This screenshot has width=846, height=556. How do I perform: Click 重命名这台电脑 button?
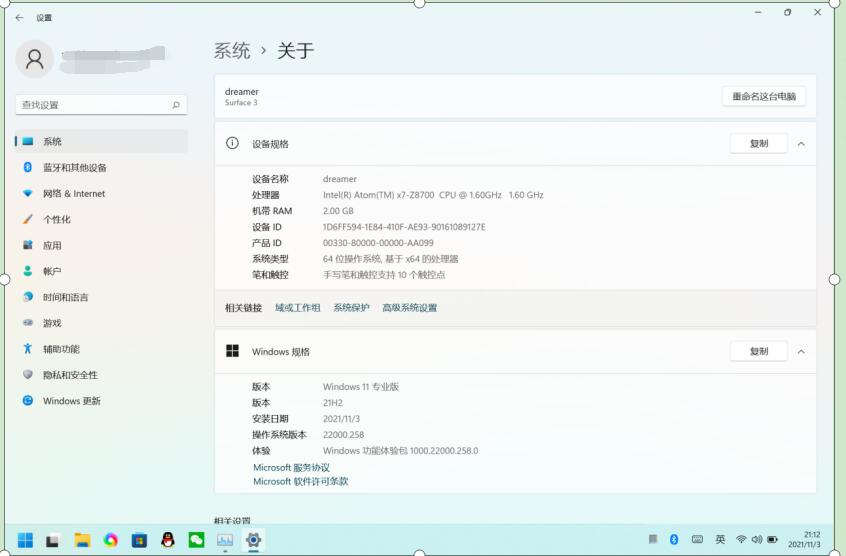pos(763,97)
